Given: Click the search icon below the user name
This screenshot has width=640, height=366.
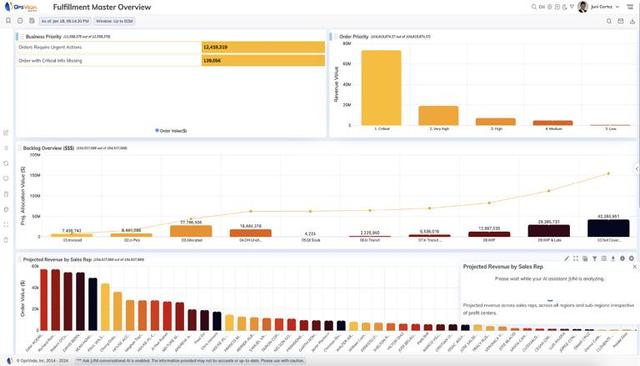Looking at the screenshot, I should pyautogui.click(x=609, y=21).
